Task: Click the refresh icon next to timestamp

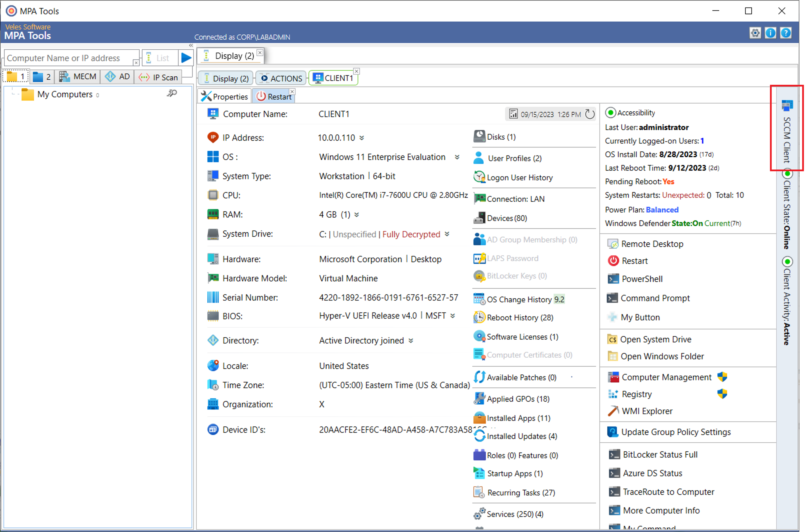Action: [590, 114]
